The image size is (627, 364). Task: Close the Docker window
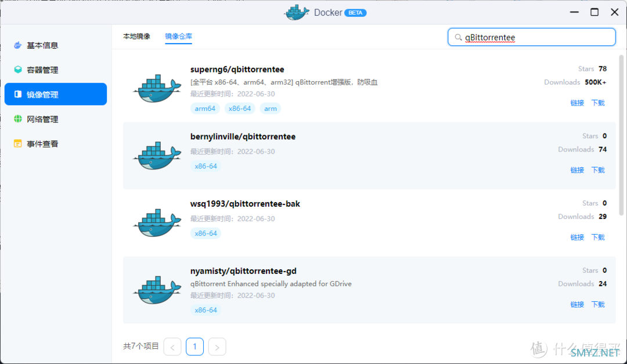click(615, 12)
